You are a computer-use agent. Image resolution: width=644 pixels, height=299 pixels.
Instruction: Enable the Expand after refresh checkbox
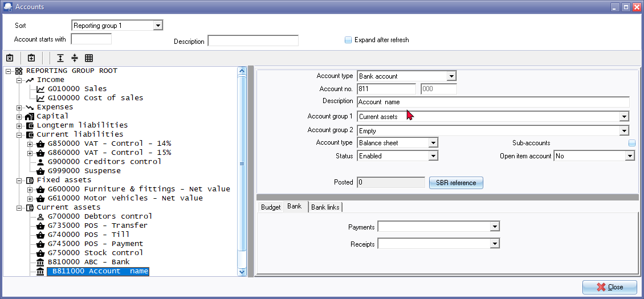coord(348,40)
